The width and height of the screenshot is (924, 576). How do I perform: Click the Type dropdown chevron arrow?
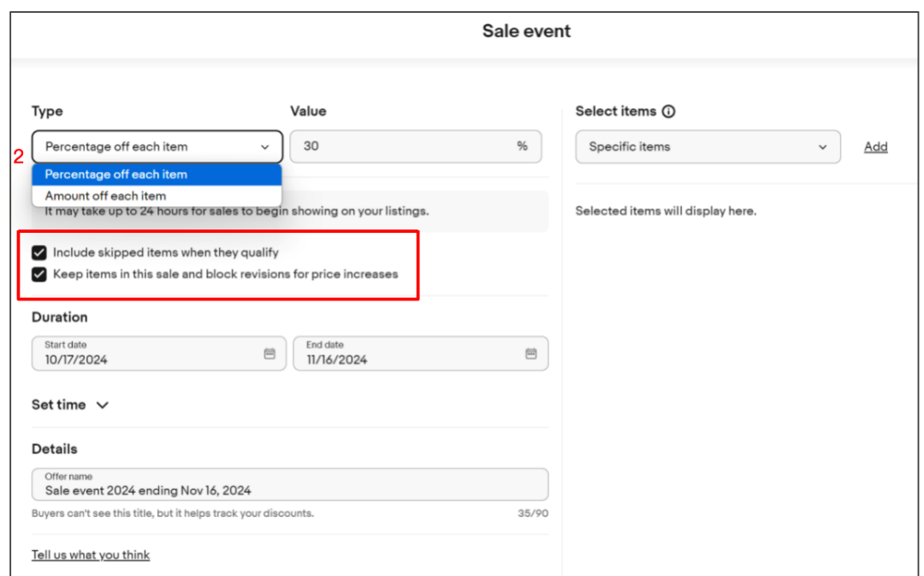tap(265, 147)
